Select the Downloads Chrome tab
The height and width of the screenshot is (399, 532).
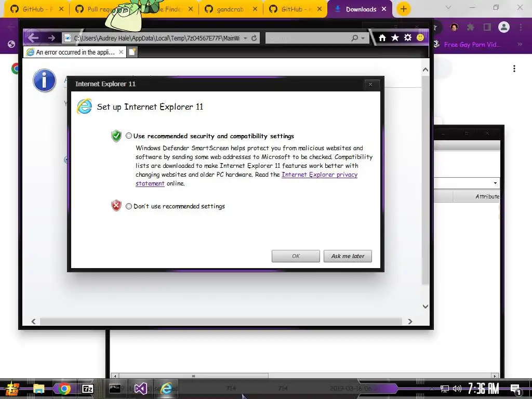361,9
